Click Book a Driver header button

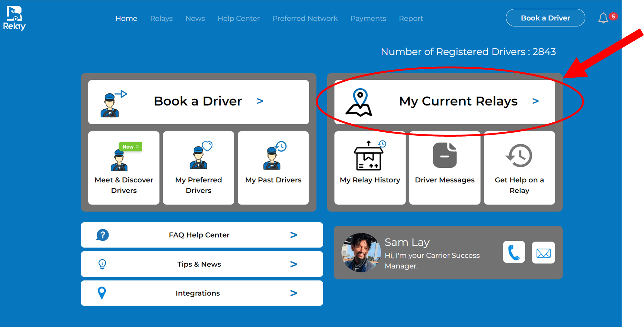coord(545,18)
